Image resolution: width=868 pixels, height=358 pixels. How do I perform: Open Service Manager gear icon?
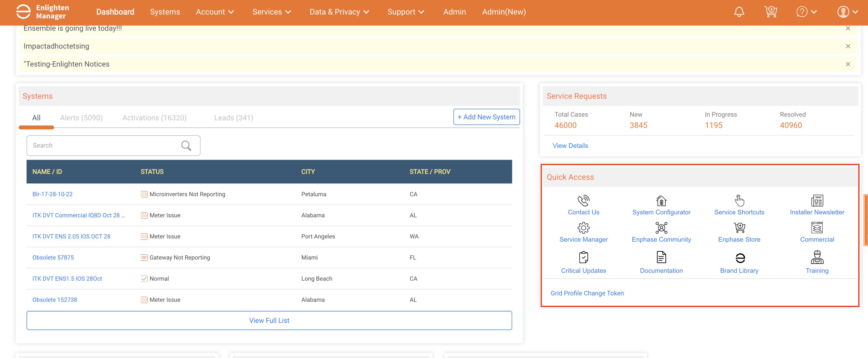(583, 228)
